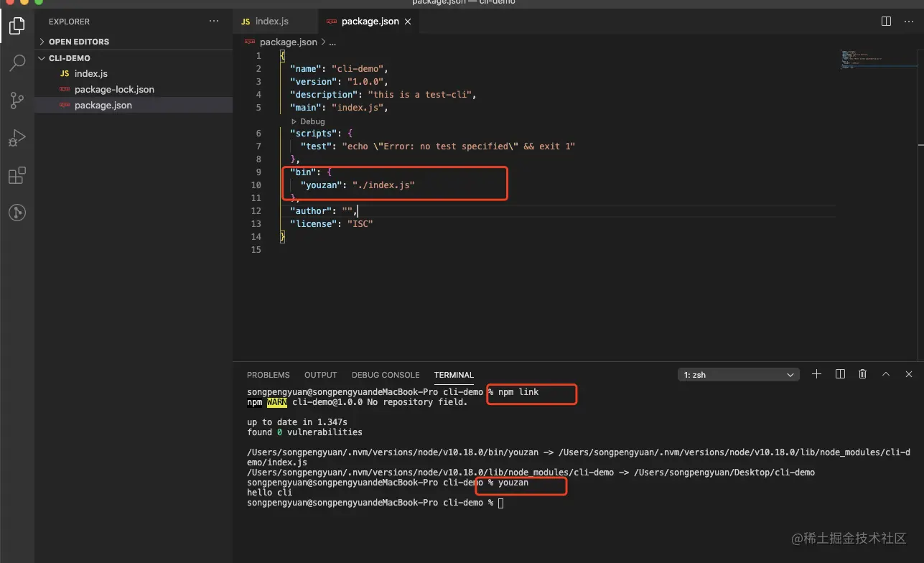Collapse the CLI-DEMO folder section
The image size is (924, 563).
pyautogui.click(x=134, y=58)
